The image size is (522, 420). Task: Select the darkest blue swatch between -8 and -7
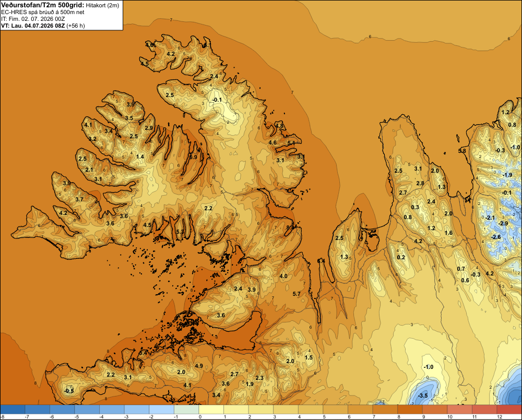13,410
